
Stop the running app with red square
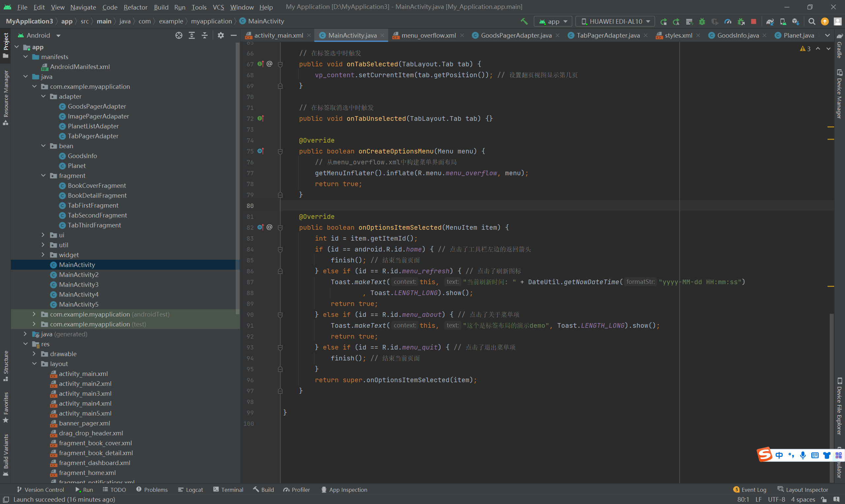753,21
